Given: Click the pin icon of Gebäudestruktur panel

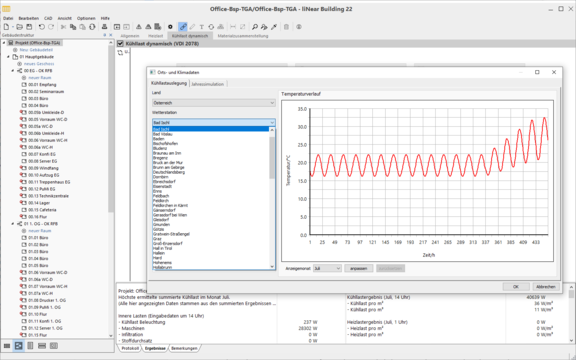Looking at the screenshot, I should tap(105, 35).
